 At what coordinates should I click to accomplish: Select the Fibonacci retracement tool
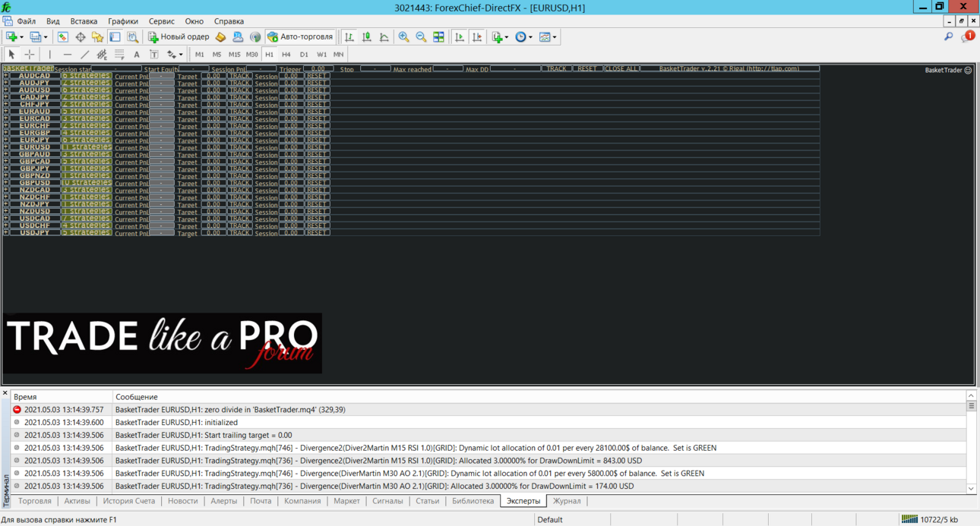click(119, 55)
